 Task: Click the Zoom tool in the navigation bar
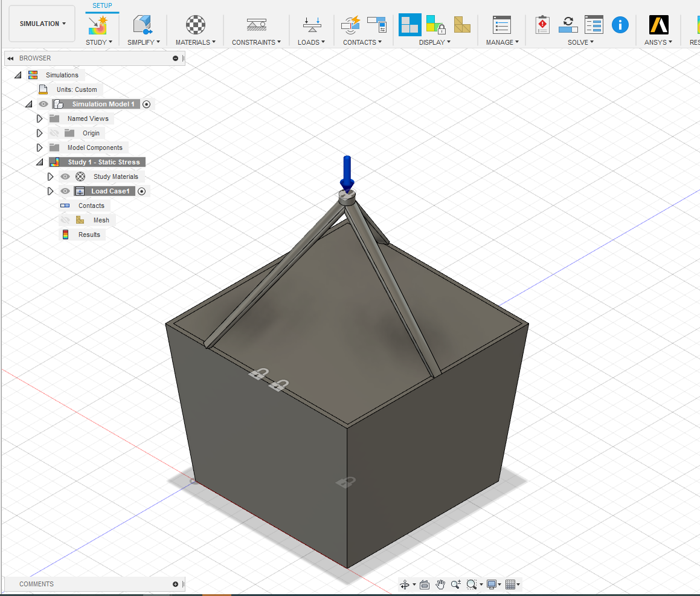pyautogui.click(x=456, y=584)
